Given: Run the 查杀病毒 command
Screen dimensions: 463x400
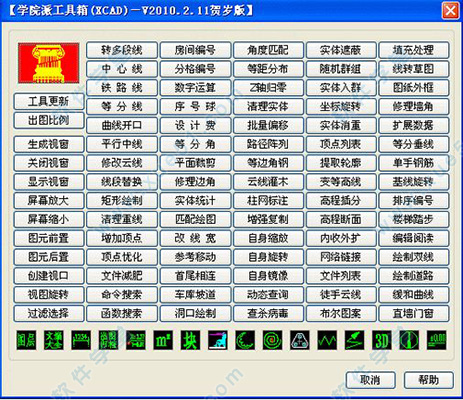Looking at the screenshot, I should click(x=268, y=313).
